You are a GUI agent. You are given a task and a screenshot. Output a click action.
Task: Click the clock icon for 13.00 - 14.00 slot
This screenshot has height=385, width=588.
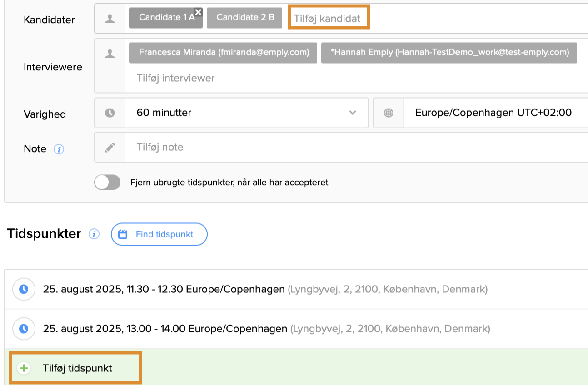(24, 328)
